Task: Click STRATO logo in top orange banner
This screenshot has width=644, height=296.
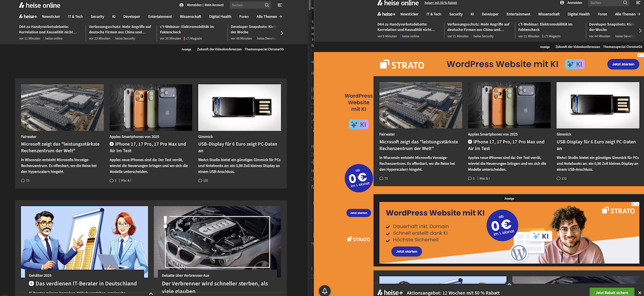Action: (x=401, y=65)
